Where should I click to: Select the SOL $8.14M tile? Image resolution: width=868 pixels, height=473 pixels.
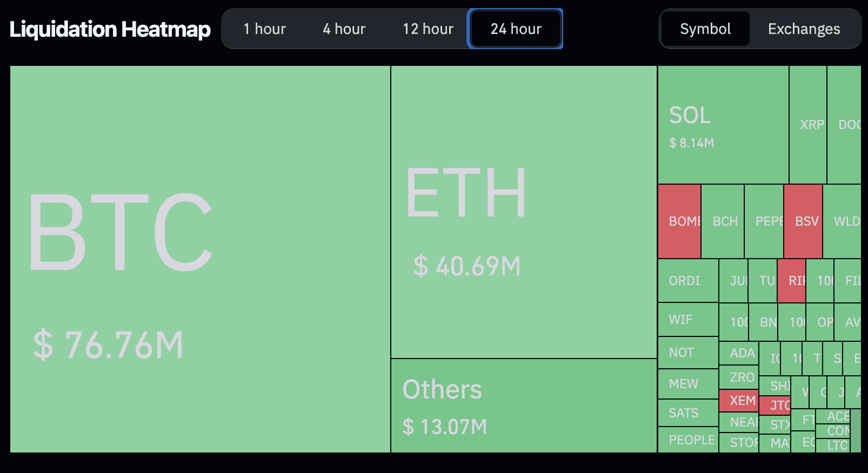pyautogui.click(x=723, y=125)
